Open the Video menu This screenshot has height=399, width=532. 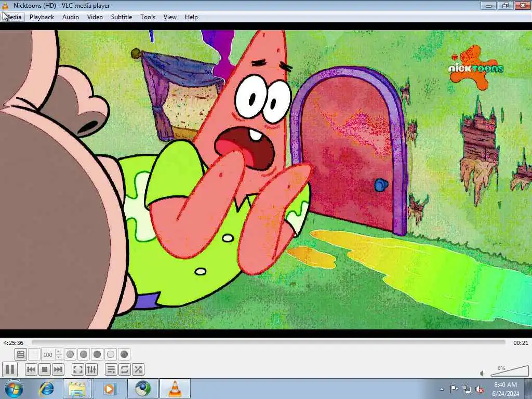tap(95, 17)
